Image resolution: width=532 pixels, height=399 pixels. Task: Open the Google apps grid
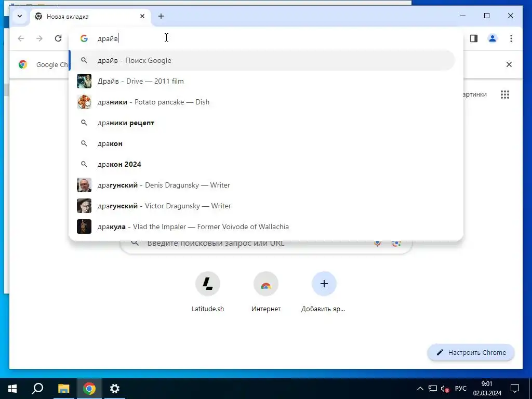tap(505, 95)
